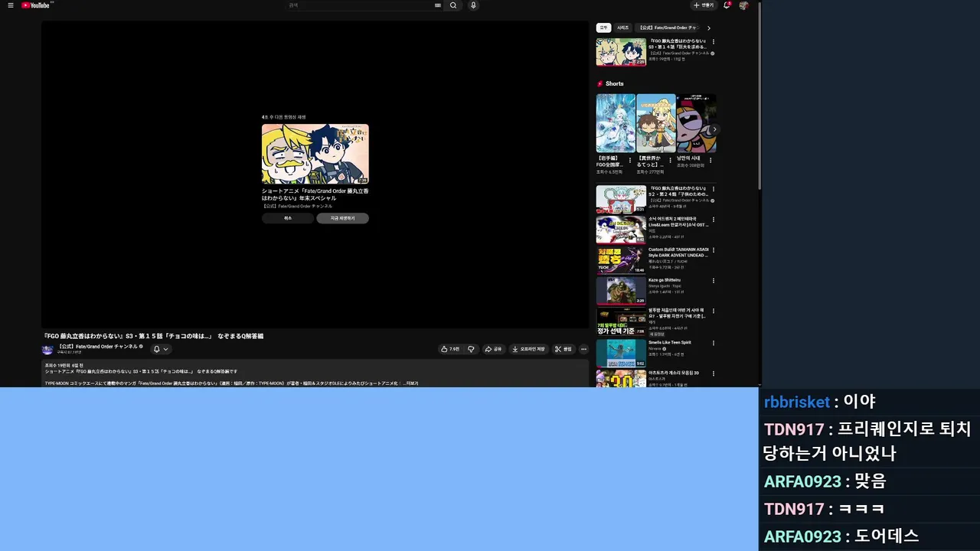The height and width of the screenshot is (551, 980).
Task: Open the 【公式】Fate/Grand Order チャンネル link
Action: [97, 347]
